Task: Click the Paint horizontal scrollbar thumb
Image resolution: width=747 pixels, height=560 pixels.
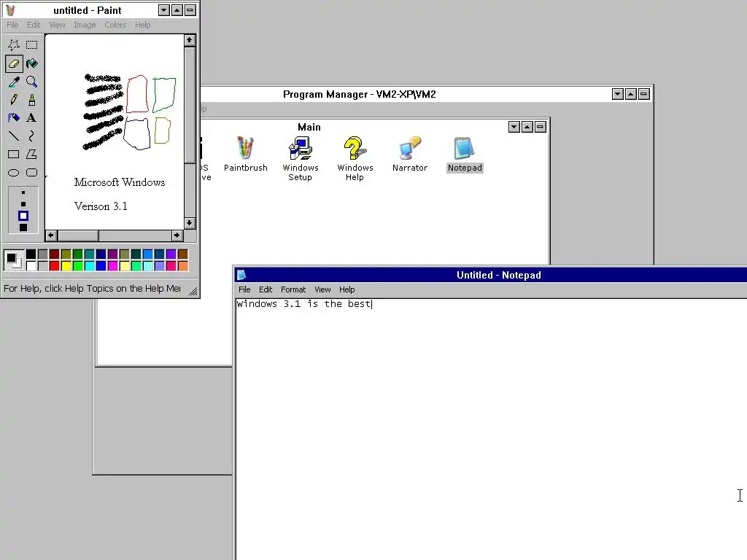Action: [x=78, y=236]
